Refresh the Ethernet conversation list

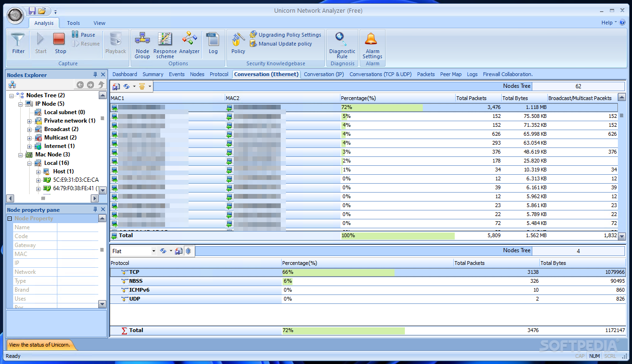tap(126, 86)
